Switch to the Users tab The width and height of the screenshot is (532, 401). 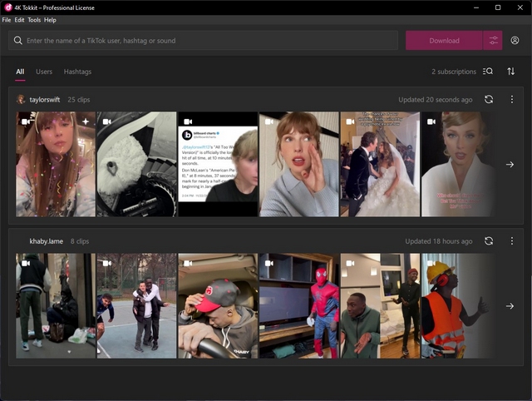44,72
